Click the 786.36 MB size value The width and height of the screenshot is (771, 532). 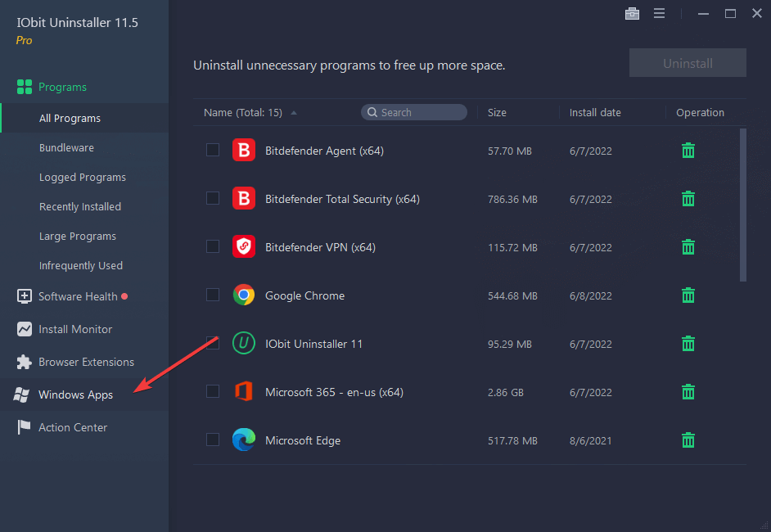(x=512, y=199)
